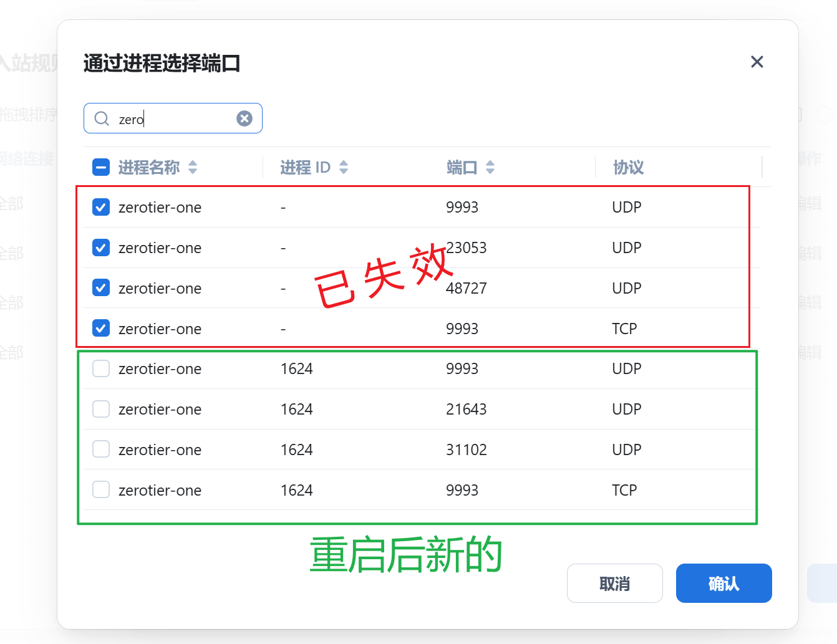Uncheck zerotier-one port 23053 row
Image resolution: width=837 pixels, height=644 pixels.
tap(101, 248)
